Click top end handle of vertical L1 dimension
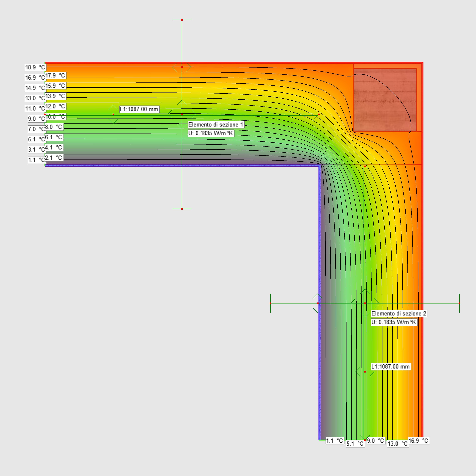Viewport: 476px width, 476px height. coord(365,167)
